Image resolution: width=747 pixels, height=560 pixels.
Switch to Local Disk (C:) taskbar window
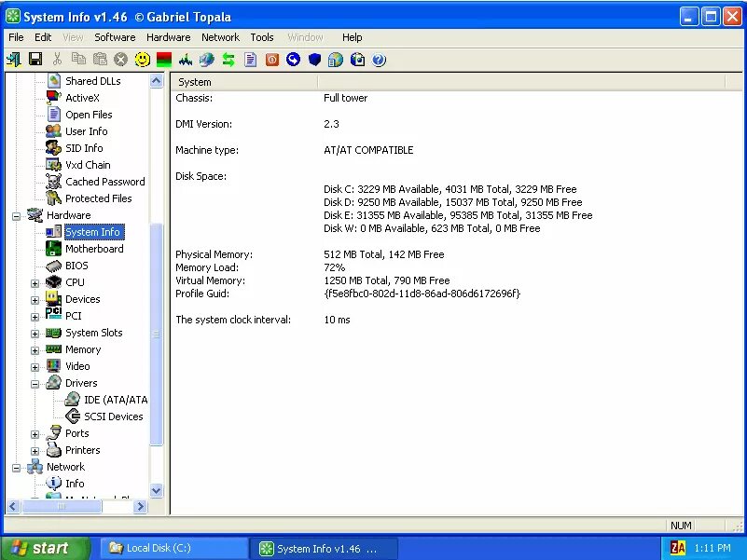[173, 548]
